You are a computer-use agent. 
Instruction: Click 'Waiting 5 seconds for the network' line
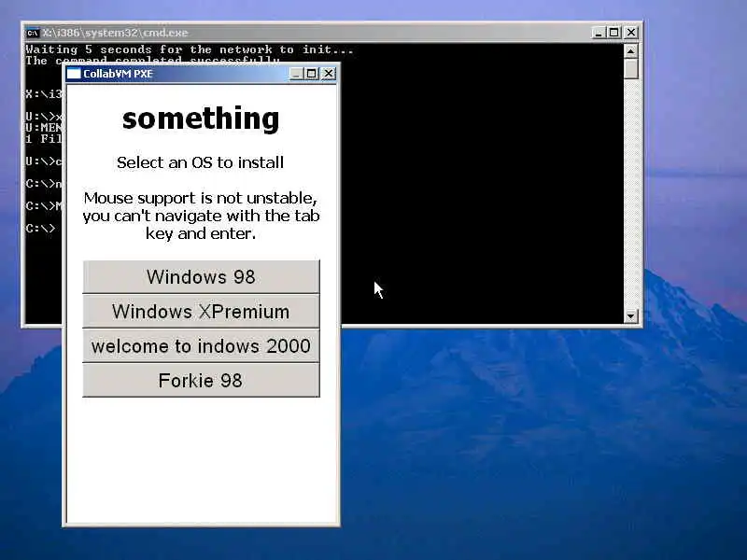tap(190, 49)
